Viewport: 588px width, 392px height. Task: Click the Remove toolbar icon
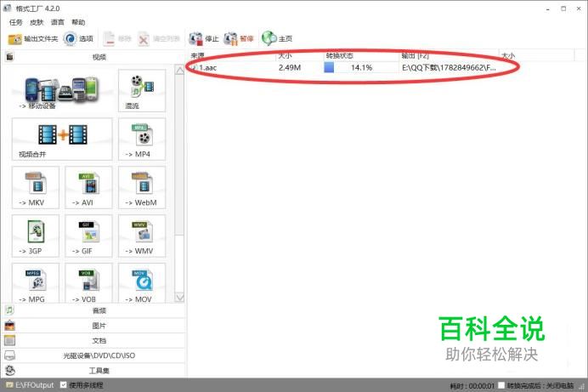117,38
